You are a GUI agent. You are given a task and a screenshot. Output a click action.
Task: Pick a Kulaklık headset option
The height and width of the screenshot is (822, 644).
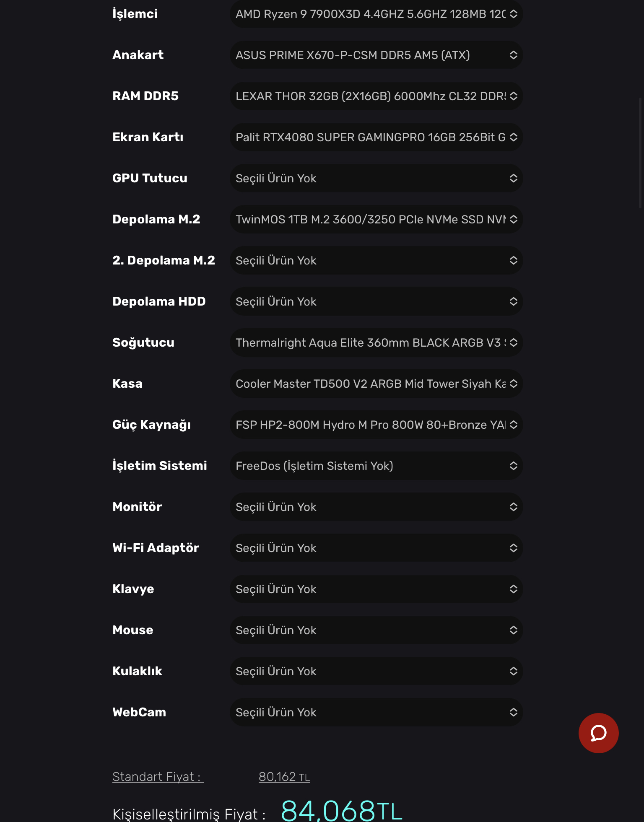[376, 672]
